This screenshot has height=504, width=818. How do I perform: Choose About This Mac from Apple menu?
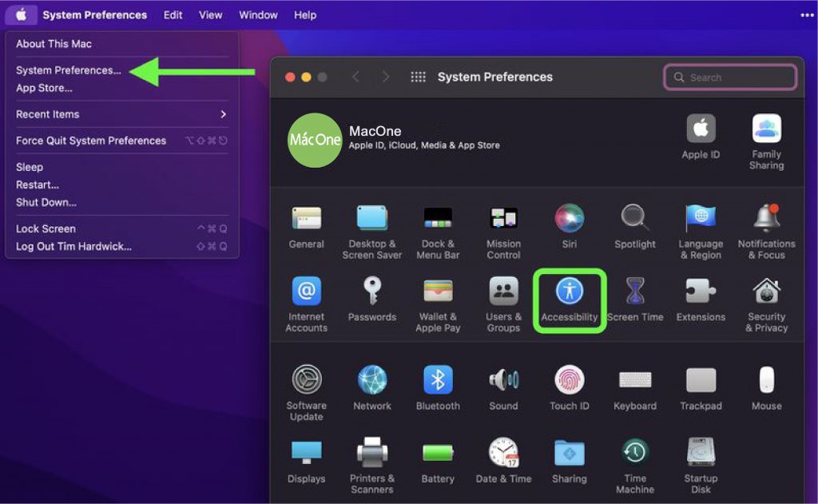pos(122,44)
